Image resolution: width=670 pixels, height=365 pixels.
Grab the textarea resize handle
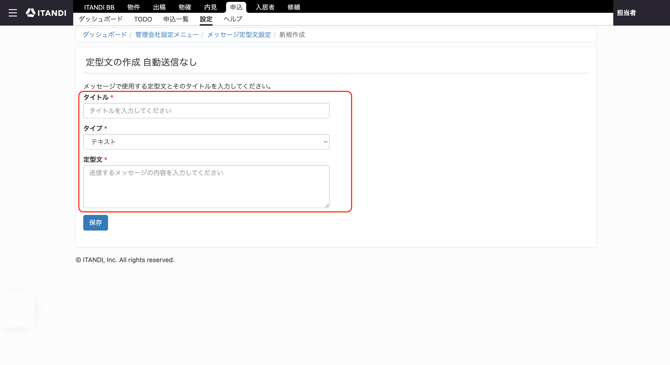point(327,206)
